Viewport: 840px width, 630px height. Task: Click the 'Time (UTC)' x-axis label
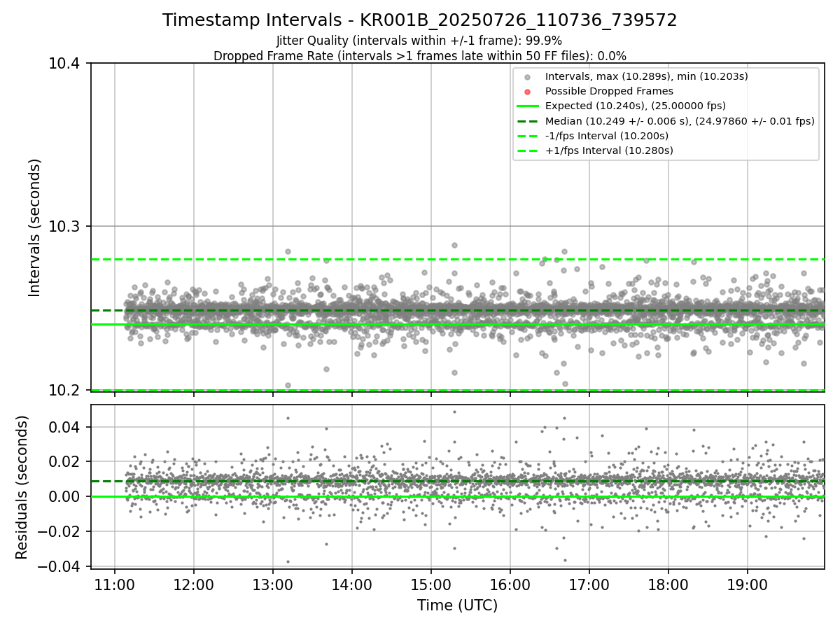pos(457,605)
